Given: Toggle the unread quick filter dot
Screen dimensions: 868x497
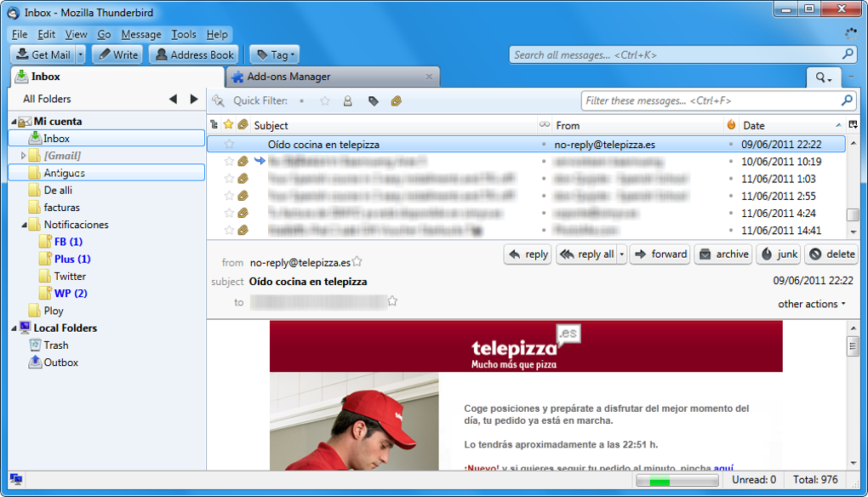Looking at the screenshot, I should pos(302,100).
